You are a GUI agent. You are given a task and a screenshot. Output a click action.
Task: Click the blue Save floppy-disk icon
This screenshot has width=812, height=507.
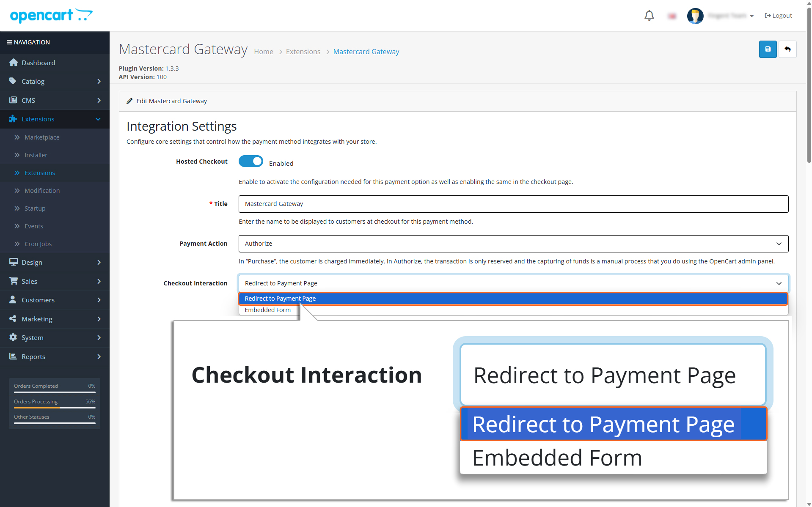(x=768, y=49)
